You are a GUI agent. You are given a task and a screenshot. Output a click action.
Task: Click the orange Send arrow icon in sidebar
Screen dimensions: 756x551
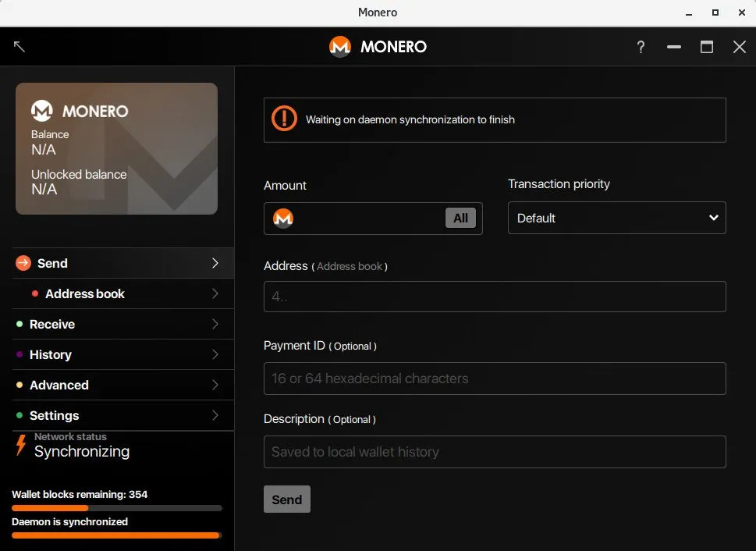tap(23, 263)
